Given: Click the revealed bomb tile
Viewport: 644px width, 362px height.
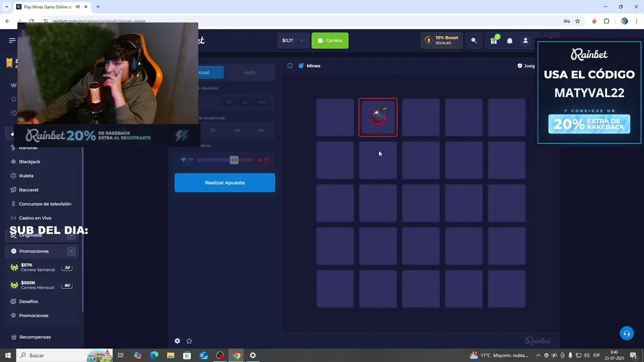Looking at the screenshot, I should tap(378, 117).
